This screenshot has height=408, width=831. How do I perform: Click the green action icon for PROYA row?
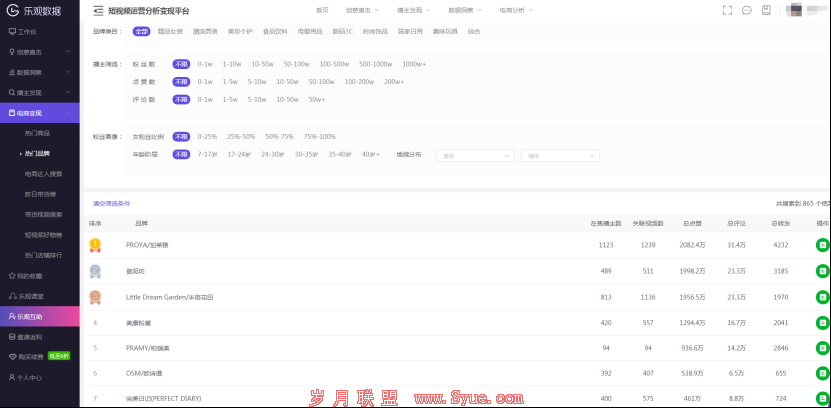click(x=822, y=245)
